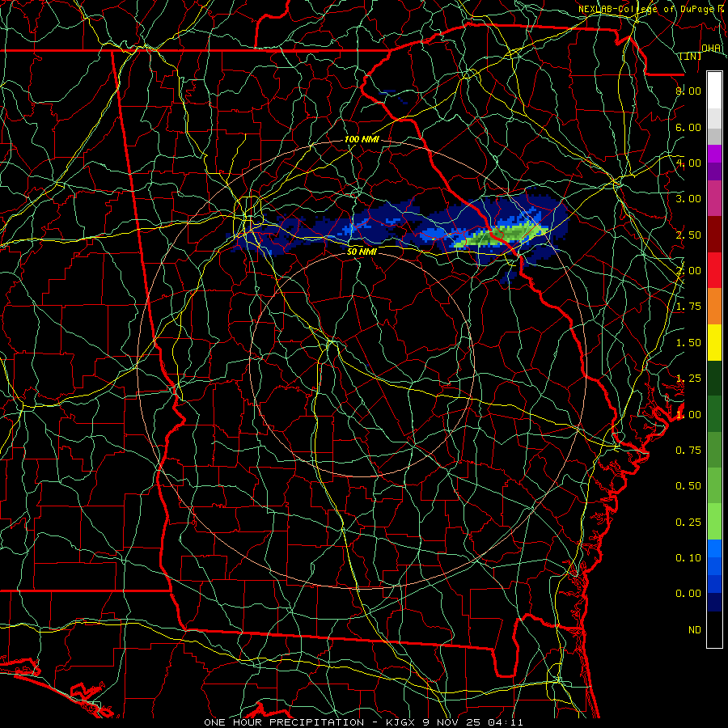Click the 8.00 legend value
This screenshot has height=728, width=728.
pos(688,91)
